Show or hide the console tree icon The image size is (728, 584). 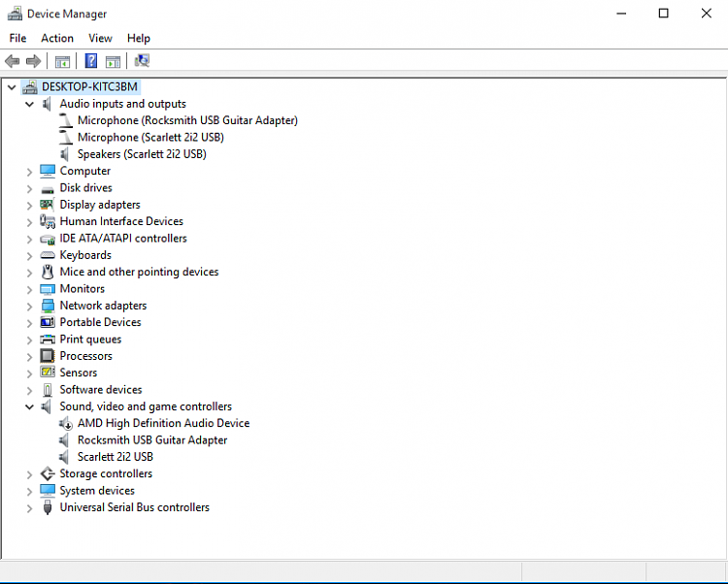[x=62, y=61]
